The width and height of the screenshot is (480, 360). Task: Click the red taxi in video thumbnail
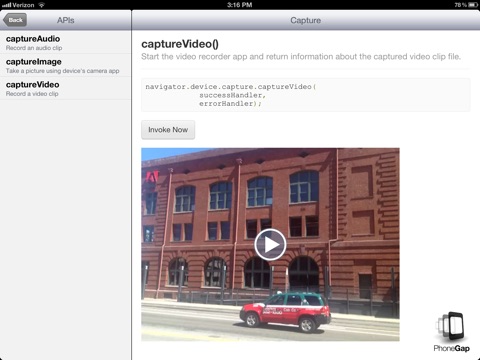point(285,312)
